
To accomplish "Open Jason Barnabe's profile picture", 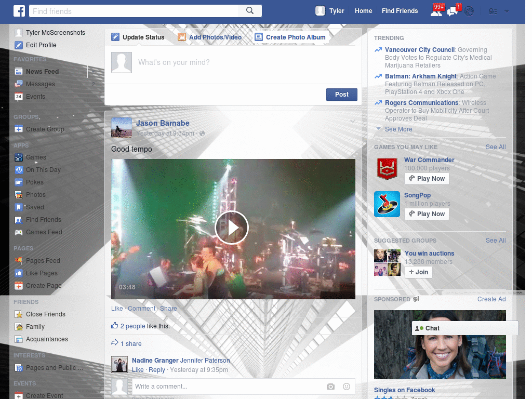I will click(122, 128).
